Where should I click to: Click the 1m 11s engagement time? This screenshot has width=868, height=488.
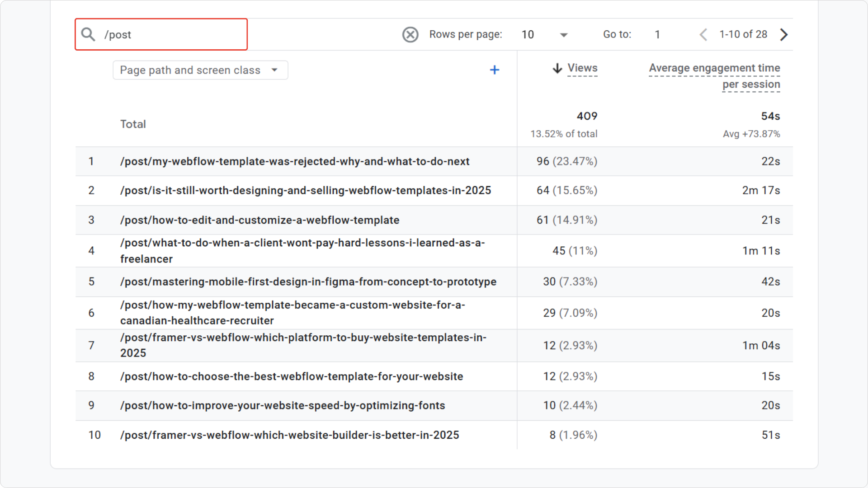761,251
